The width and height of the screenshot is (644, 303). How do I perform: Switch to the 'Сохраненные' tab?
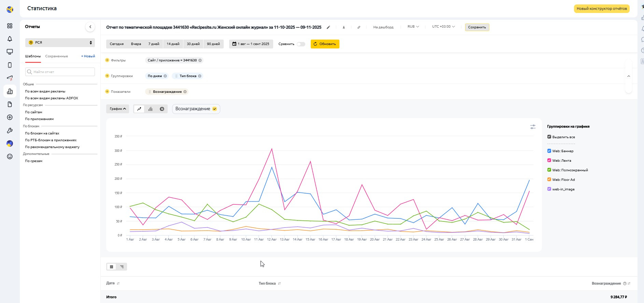click(x=56, y=56)
